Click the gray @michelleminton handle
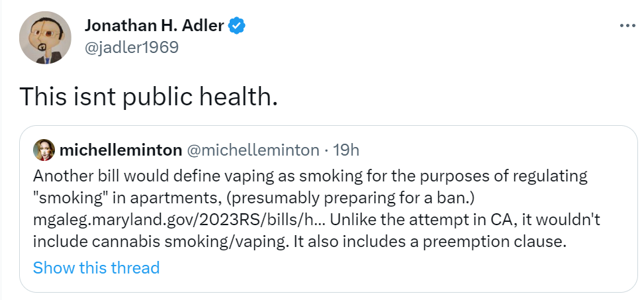644x300 pixels. (x=253, y=150)
